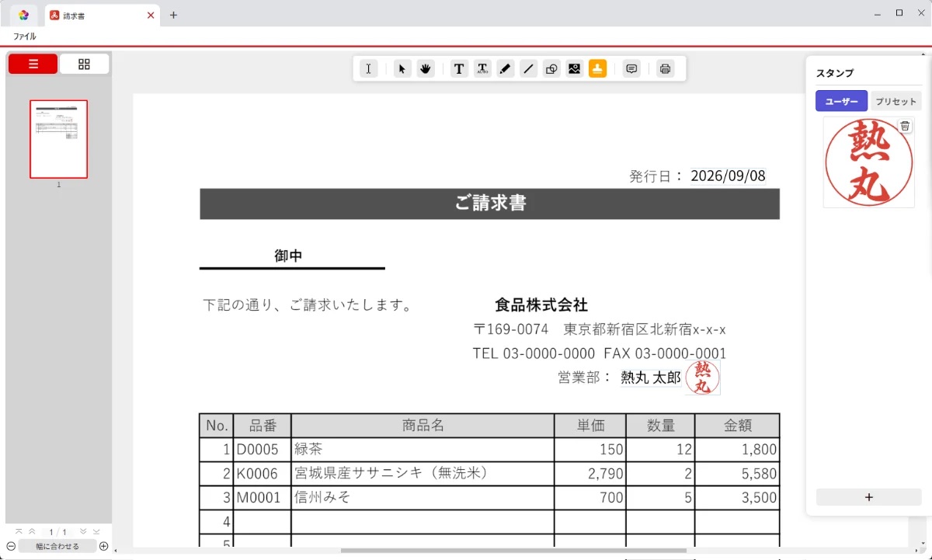Click the 〒169-0074 address line

[600, 329]
